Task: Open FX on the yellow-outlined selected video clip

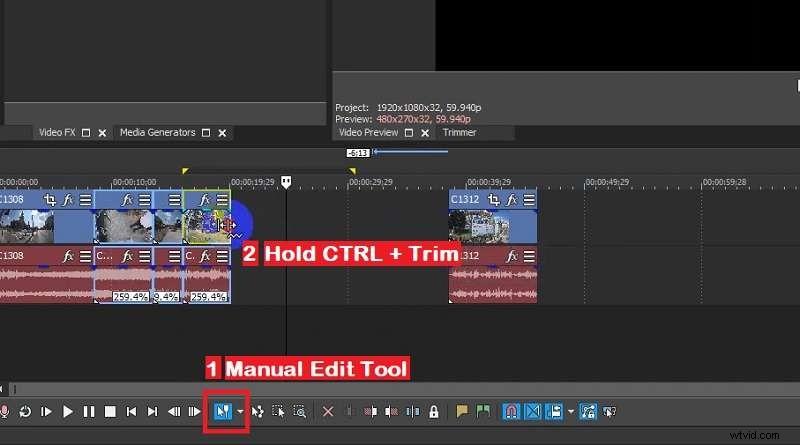Action: (205, 200)
